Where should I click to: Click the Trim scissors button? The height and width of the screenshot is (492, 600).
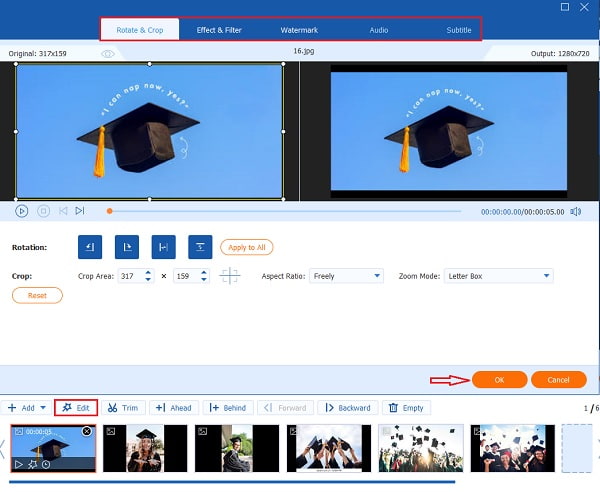(x=123, y=408)
